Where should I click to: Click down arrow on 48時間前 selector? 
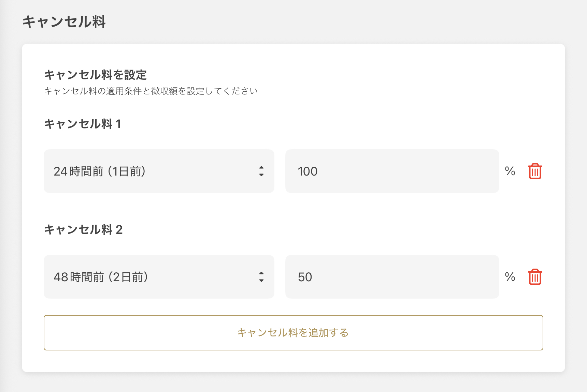pyautogui.click(x=261, y=281)
